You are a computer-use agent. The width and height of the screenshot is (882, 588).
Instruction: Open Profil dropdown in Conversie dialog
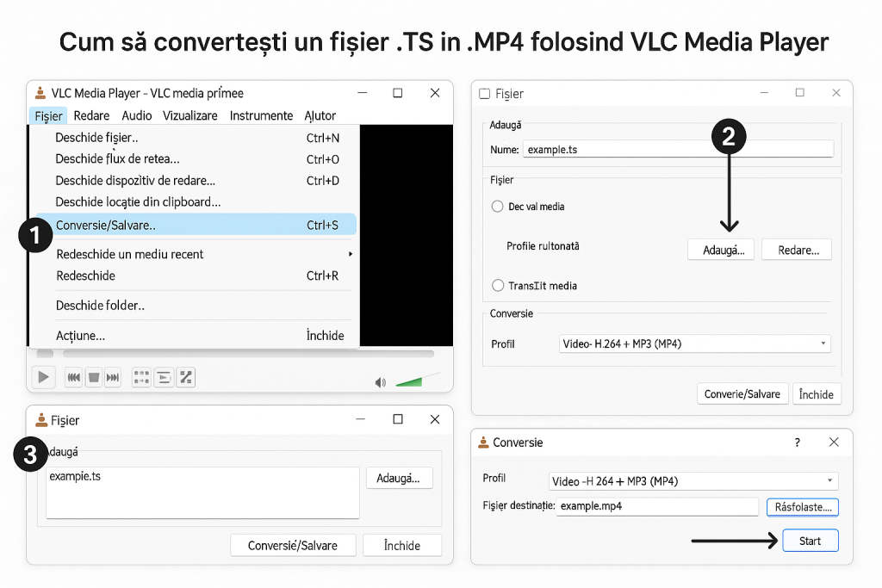(x=693, y=481)
